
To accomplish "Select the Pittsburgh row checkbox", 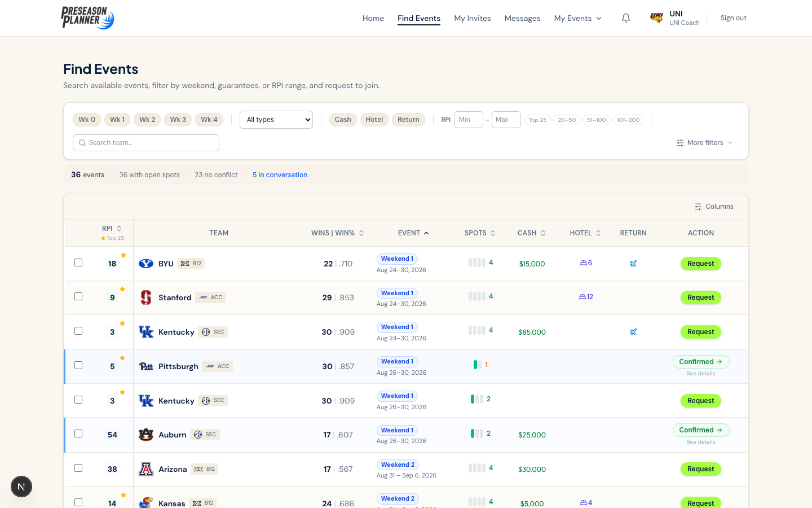I will point(78,365).
